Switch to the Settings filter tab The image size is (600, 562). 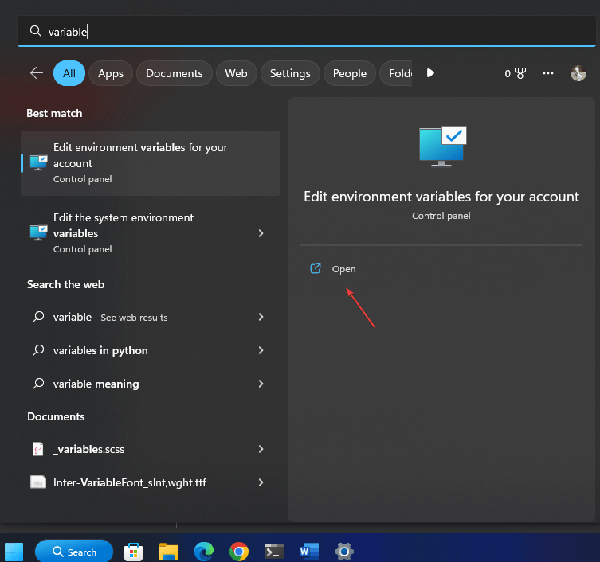coord(290,73)
